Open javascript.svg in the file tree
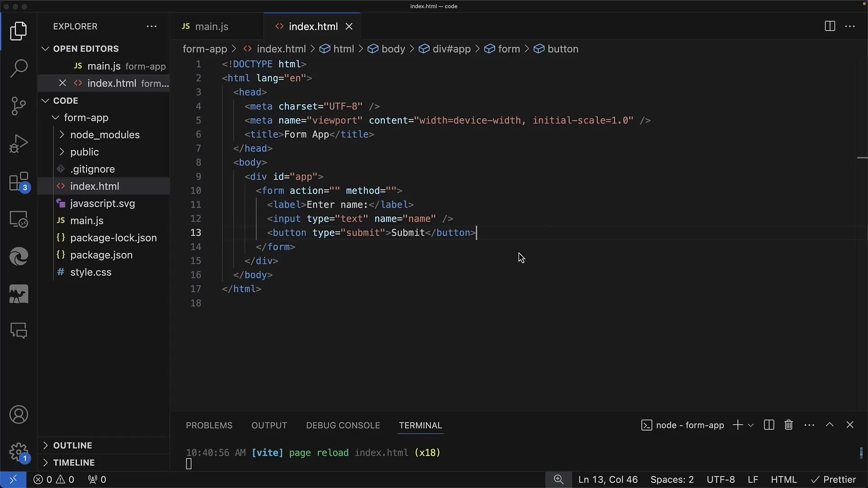 click(x=104, y=203)
